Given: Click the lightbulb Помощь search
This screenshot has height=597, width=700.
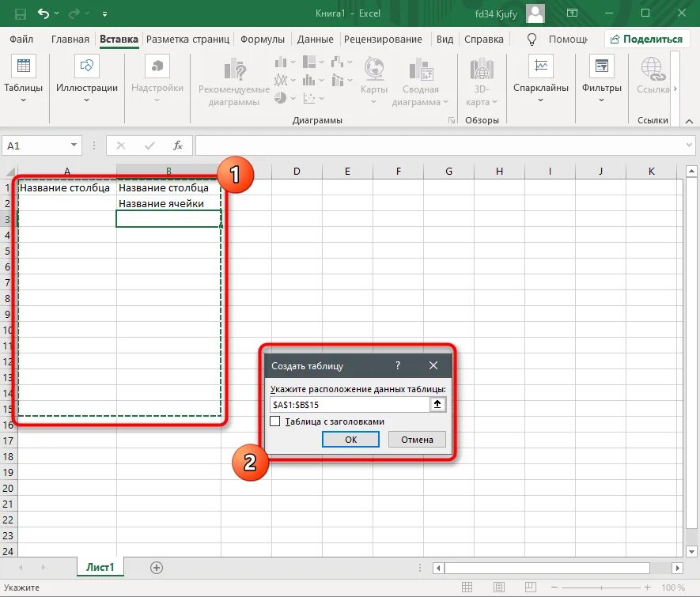Looking at the screenshot, I should pyautogui.click(x=558, y=40).
